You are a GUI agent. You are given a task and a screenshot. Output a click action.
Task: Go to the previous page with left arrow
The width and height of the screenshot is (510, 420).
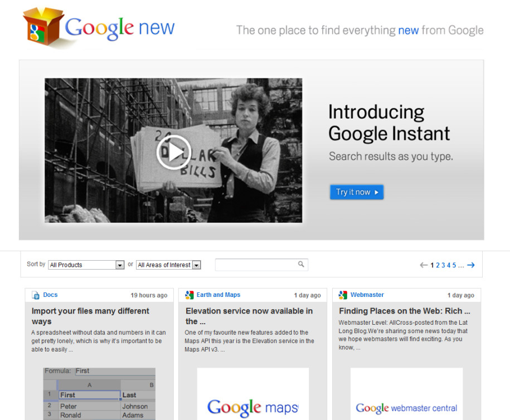click(x=424, y=265)
